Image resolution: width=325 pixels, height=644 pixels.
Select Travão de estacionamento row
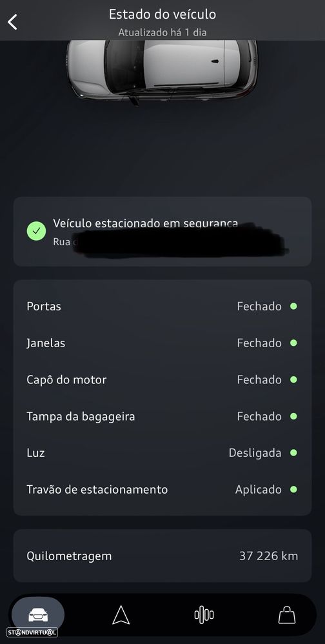pyautogui.click(x=162, y=489)
